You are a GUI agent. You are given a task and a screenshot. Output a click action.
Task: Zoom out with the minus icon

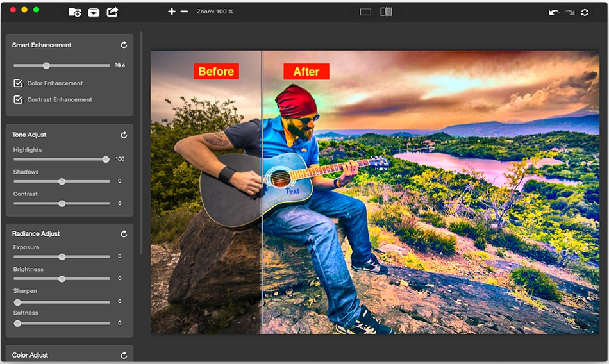(x=185, y=12)
